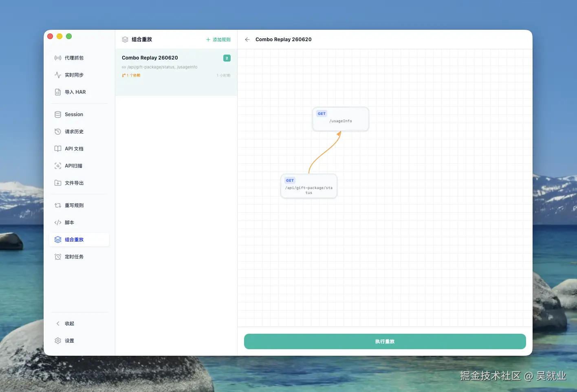The width and height of the screenshot is (577, 392).
Task: Minimize the window with the yellow button
Action: coord(59,36)
